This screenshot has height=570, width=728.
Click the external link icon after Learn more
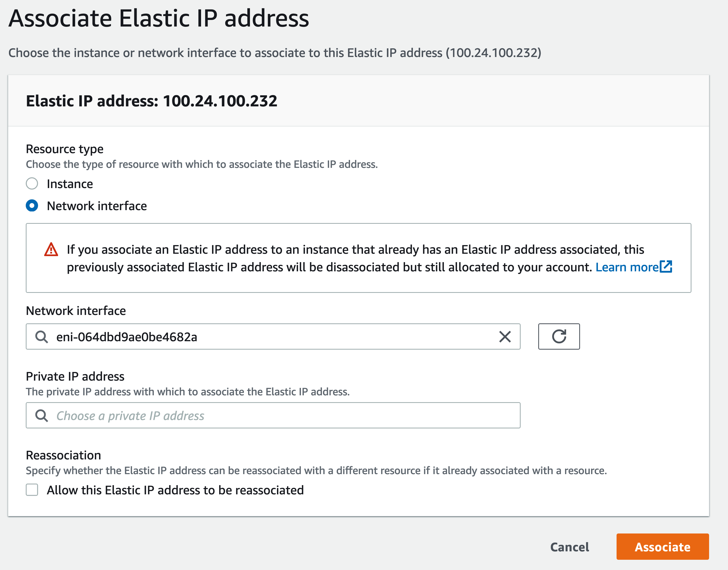pyautogui.click(x=666, y=267)
